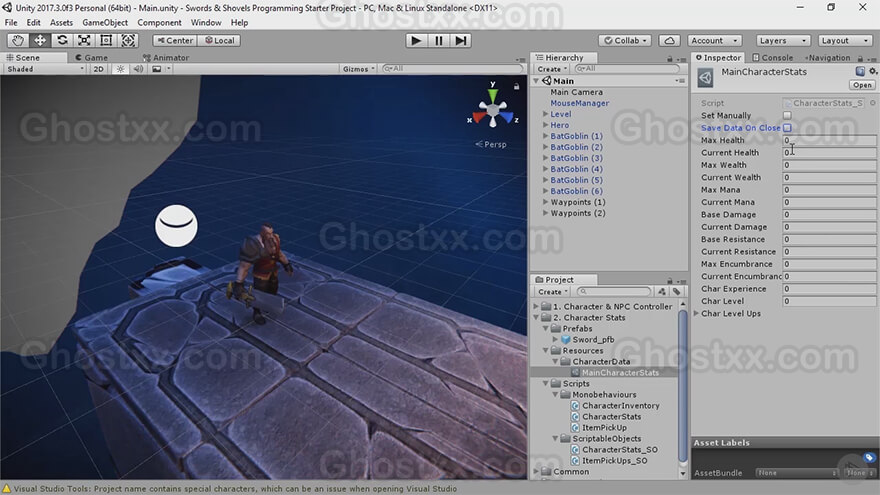Expand the Hero hierarchy item
The width and height of the screenshot is (880, 495).
pos(545,125)
